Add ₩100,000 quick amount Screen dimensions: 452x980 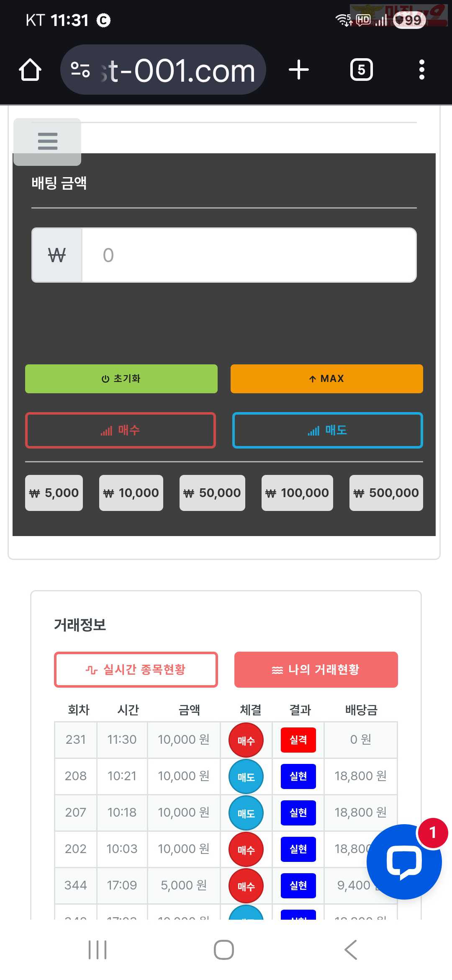pyautogui.click(x=297, y=493)
